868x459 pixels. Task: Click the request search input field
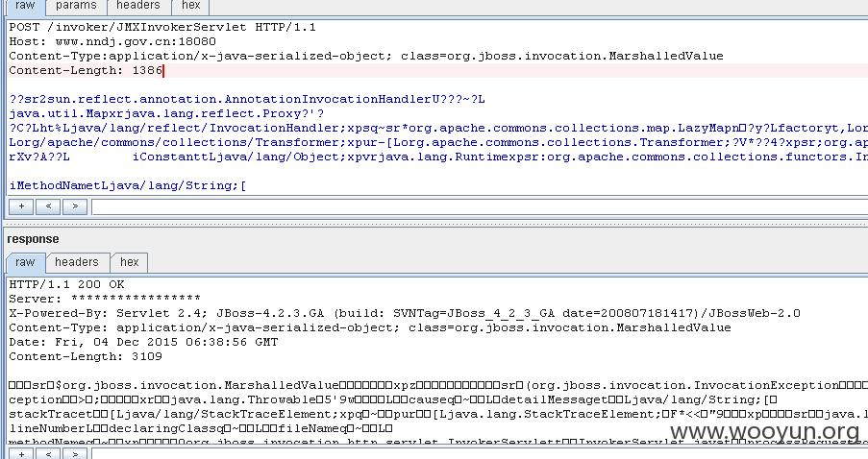click(x=480, y=206)
